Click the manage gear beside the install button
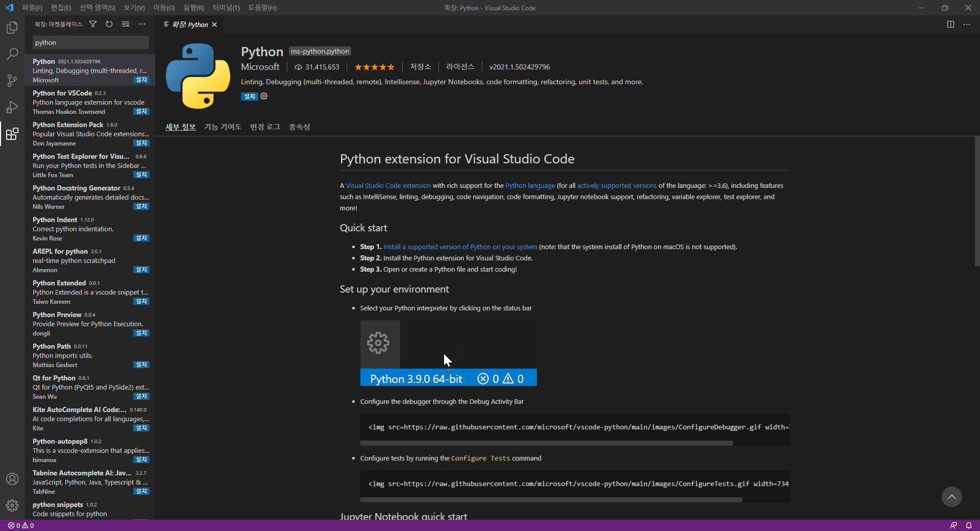Viewport: 980px width, 531px height. (264, 96)
